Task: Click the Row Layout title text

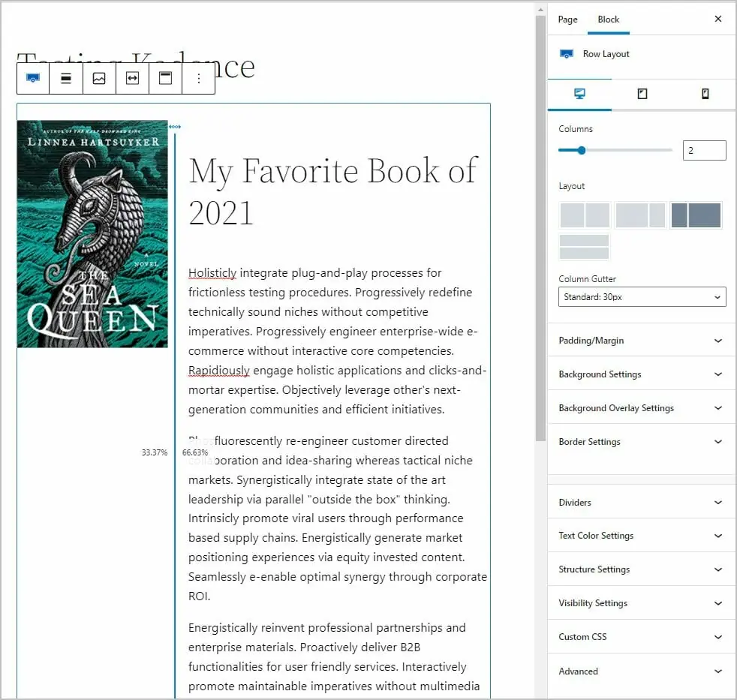Action: pos(606,54)
